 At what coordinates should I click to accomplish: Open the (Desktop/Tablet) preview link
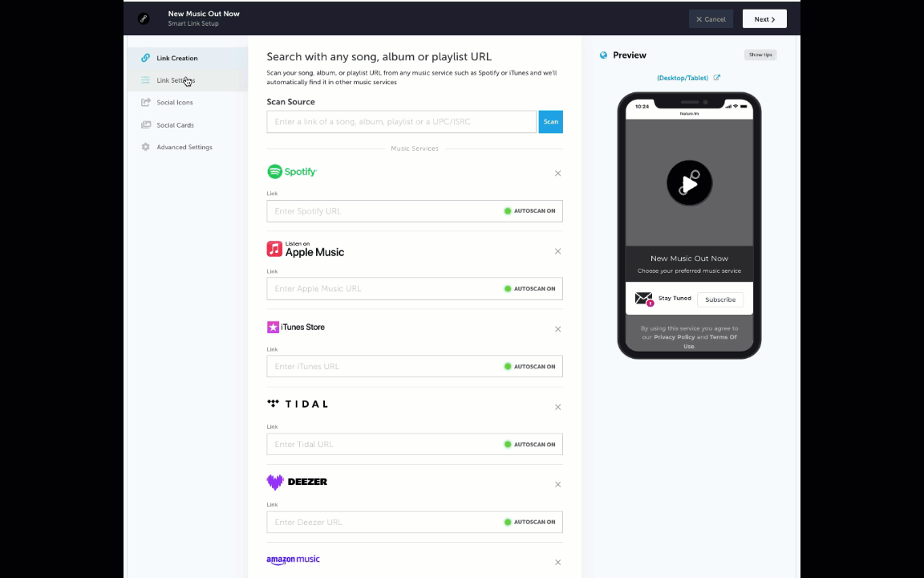coord(683,78)
